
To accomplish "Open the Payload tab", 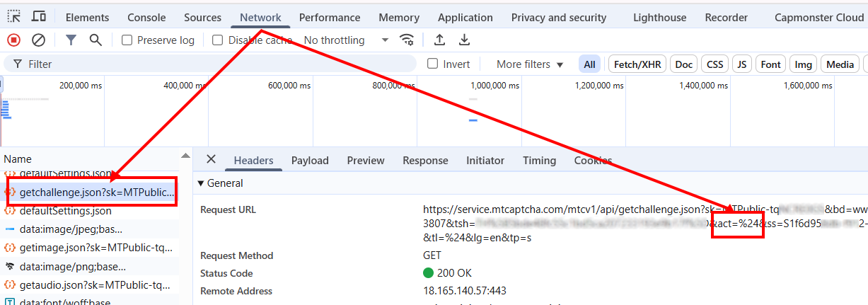I will (x=310, y=161).
